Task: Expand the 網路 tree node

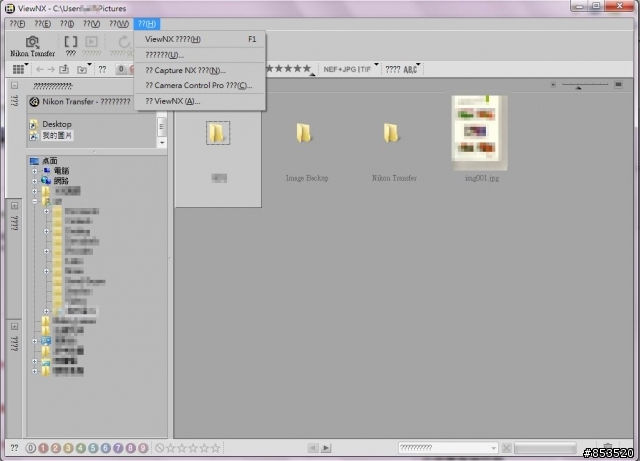Action: (35, 181)
